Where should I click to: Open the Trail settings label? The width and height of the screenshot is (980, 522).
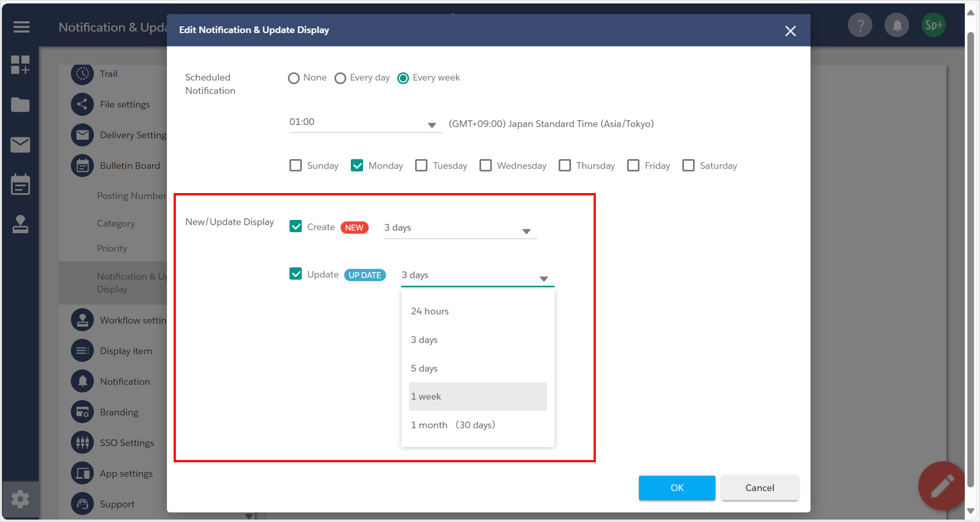click(x=108, y=74)
